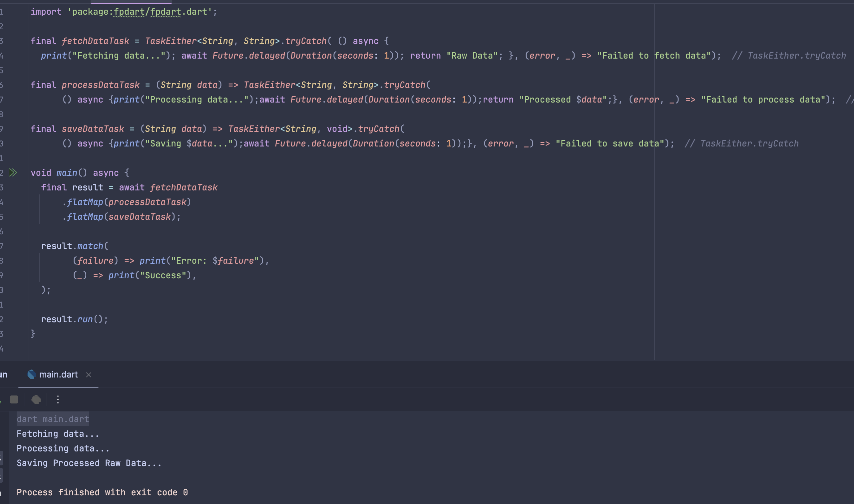Click the "Success" string in match block
This screenshot has height=504, width=854.
coord(163,275)
